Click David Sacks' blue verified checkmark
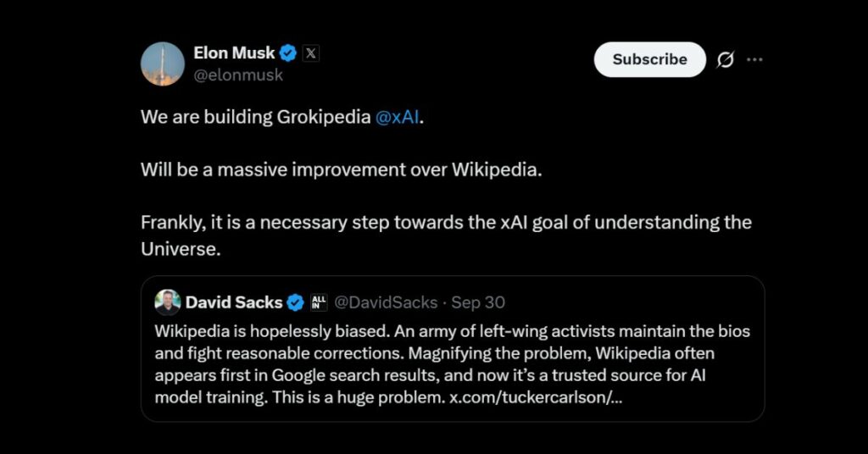The height and width of the screenshot is (454, 868). pyautogui.click(x=295, y=302)
